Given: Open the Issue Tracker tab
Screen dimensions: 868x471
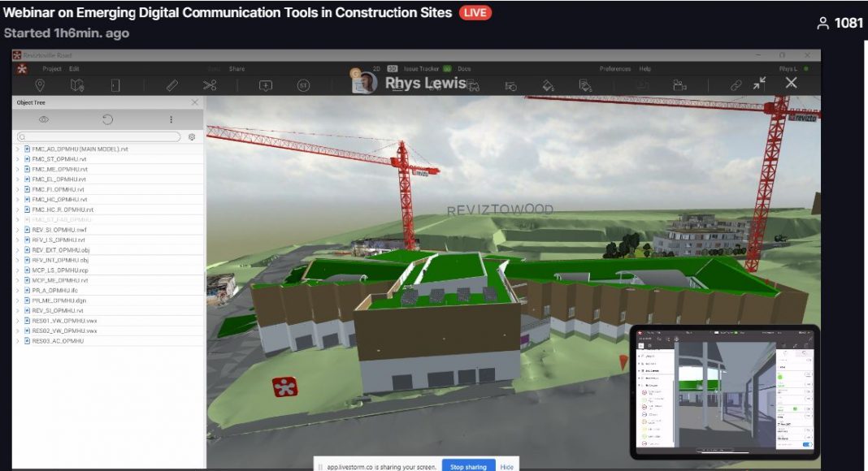Looking at the screenshot, I should 421,69.
